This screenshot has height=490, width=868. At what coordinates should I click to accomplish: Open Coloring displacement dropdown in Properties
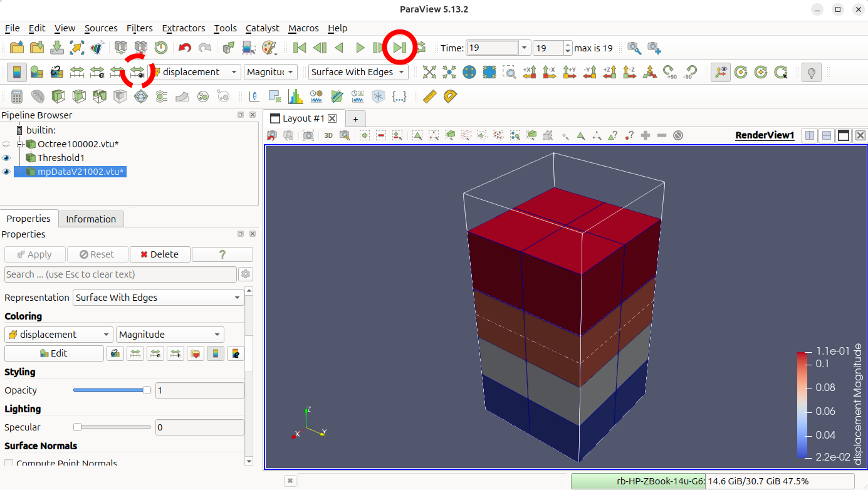[59, 335]
